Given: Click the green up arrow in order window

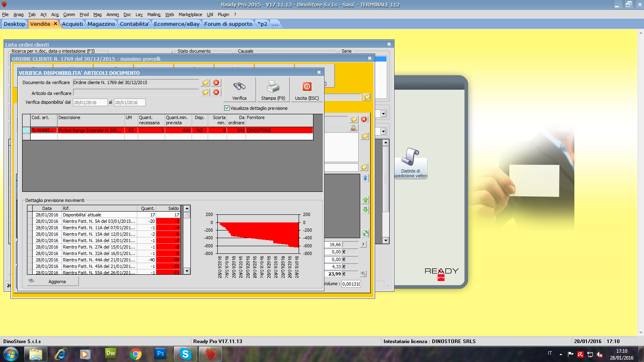Looking at the screenshot, I should (365, 200).
